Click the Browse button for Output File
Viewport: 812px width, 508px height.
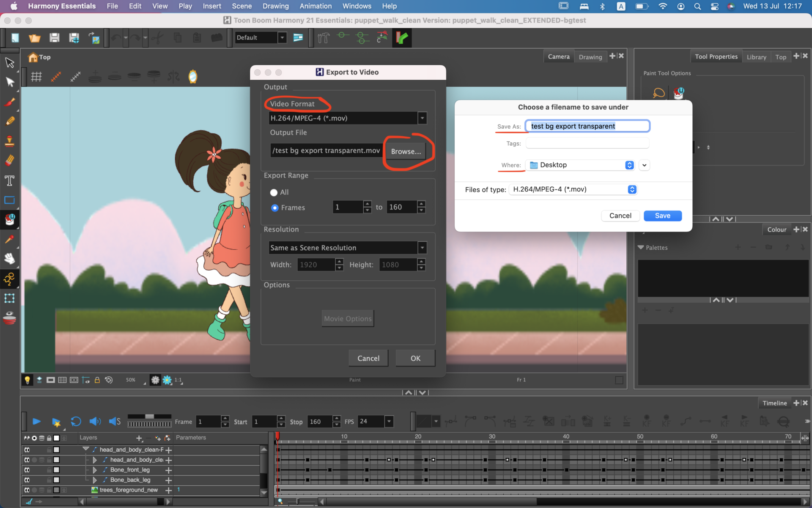pyautogui.click(x=406, y=151)
